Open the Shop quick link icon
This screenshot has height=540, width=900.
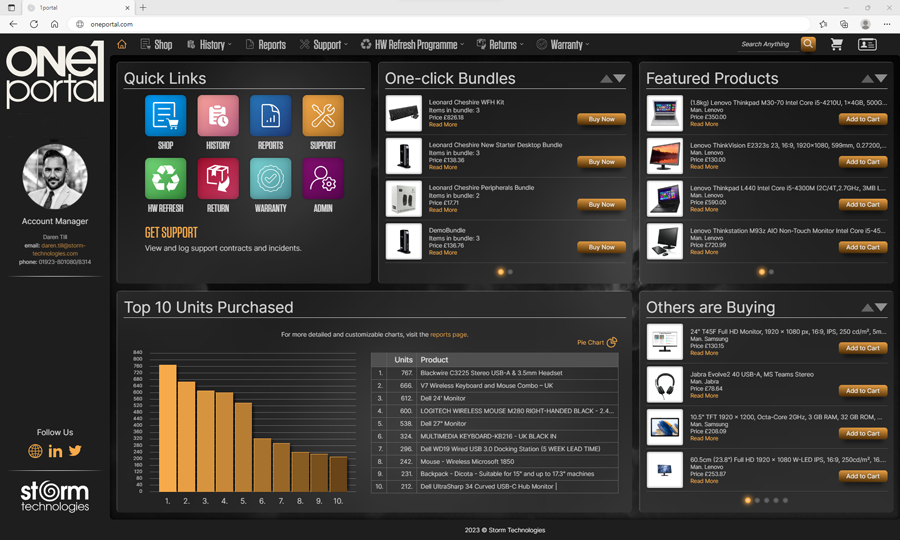coord(165,116)
